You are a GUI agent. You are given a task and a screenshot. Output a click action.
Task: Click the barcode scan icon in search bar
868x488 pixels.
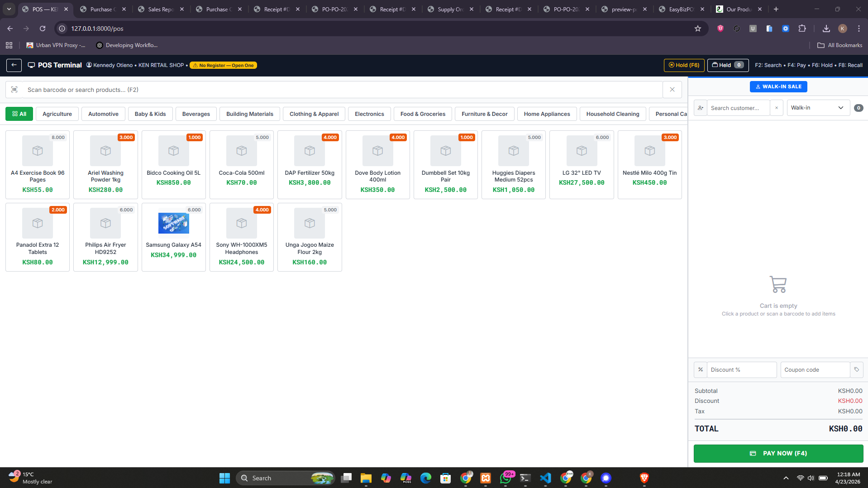(x=14, y=90)
